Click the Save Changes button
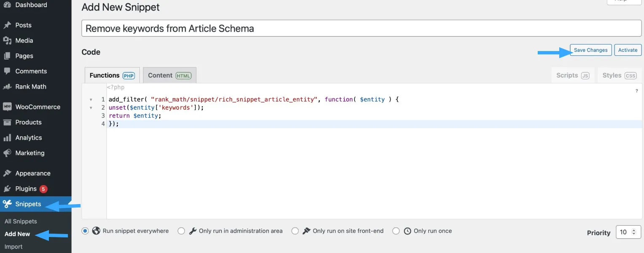The image size is (644, 253). pos(590,50)
